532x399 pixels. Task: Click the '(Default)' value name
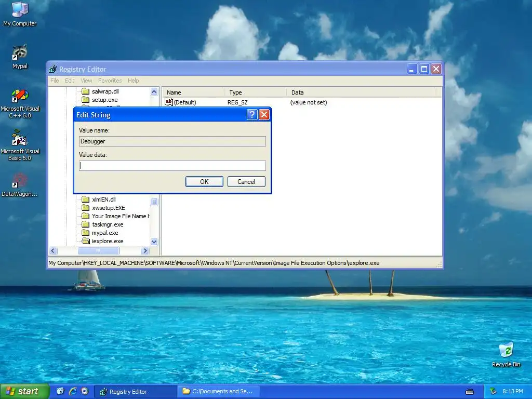pos(185,102)
